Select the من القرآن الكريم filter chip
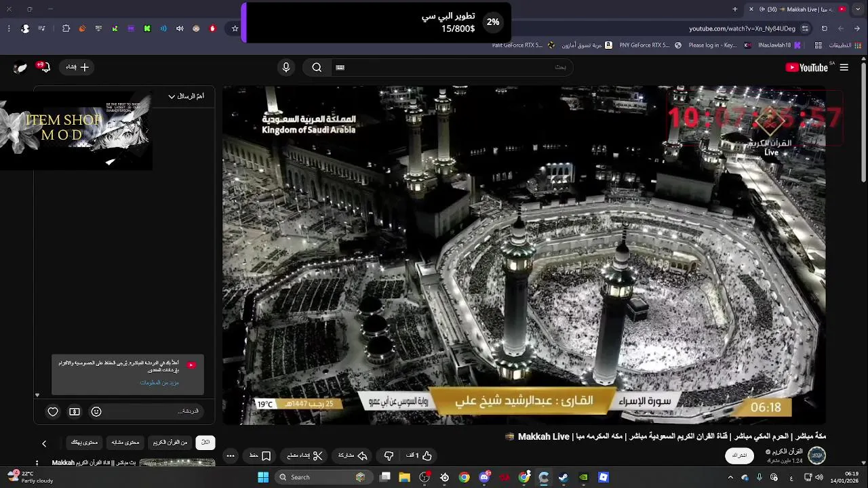The image size is (868, 488). pos(170,442)
